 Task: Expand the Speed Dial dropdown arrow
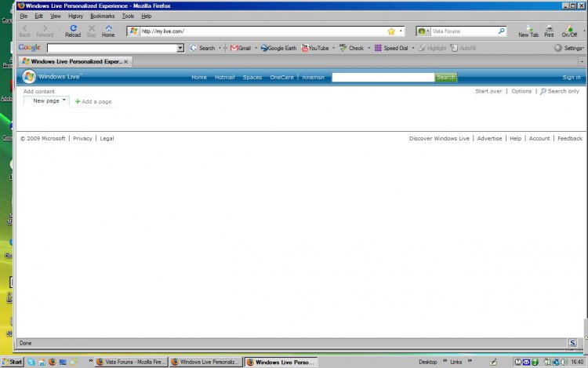point(413,48)
